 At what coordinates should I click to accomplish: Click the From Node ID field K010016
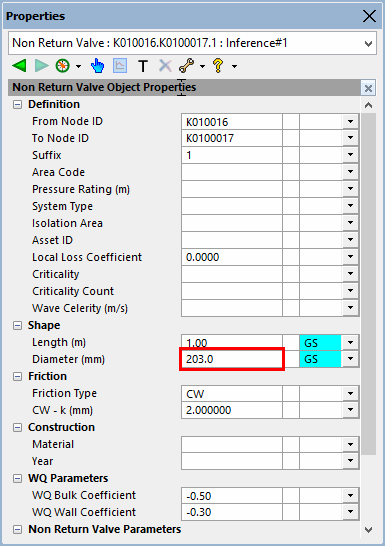pyautogui.click(x=232, y=122)
